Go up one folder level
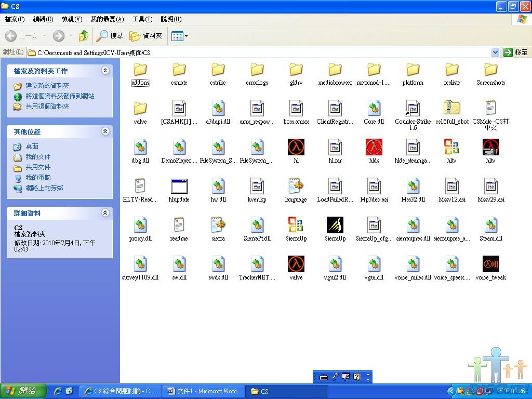532x399 pixels. [84, 36]
